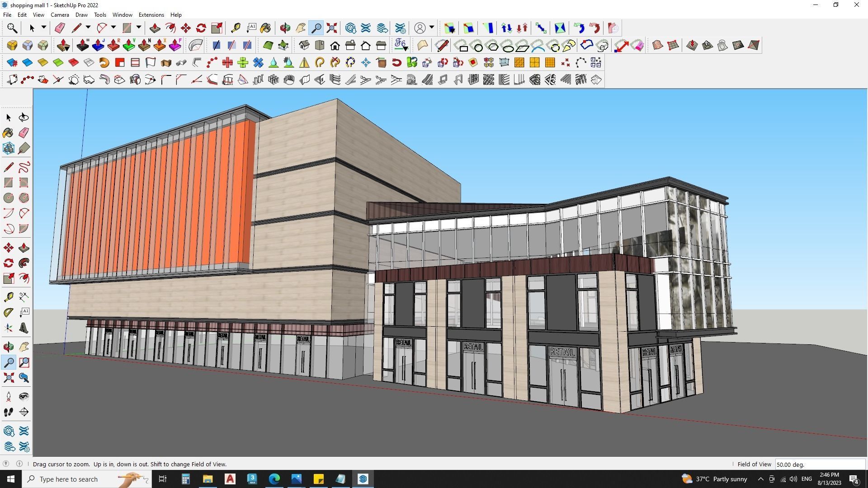Select Eraser on Surface pink tool
This screenshot has height=488, width=868.
[x=637, y=45]
